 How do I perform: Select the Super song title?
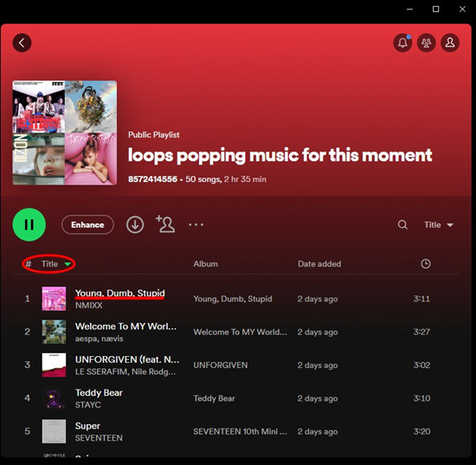click(87, 426)
